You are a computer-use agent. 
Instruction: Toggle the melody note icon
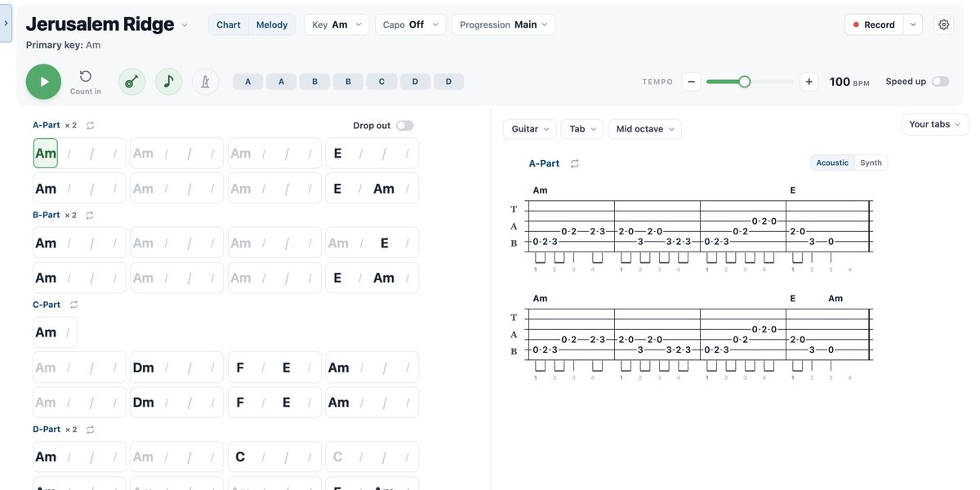[169, 82]
